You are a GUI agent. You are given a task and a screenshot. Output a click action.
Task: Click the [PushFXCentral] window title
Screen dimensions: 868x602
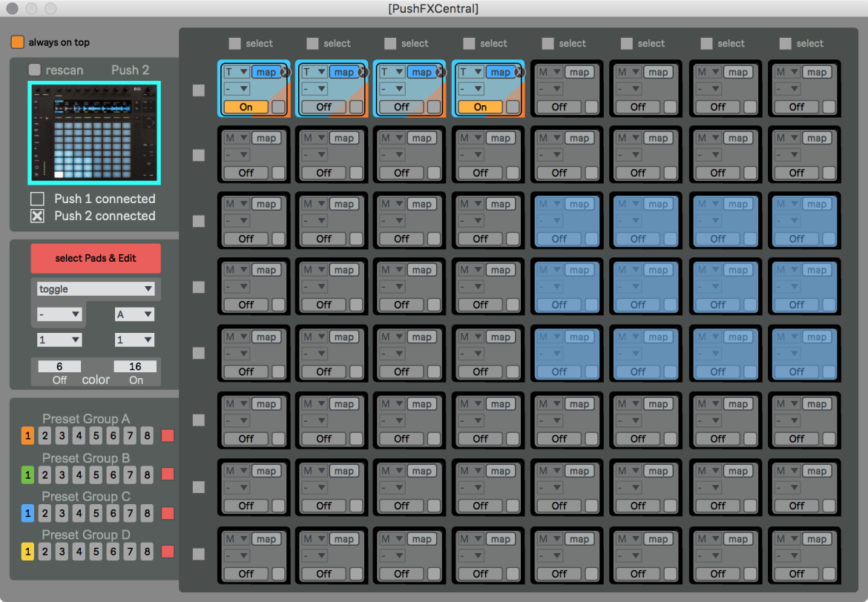coord(433,8)
